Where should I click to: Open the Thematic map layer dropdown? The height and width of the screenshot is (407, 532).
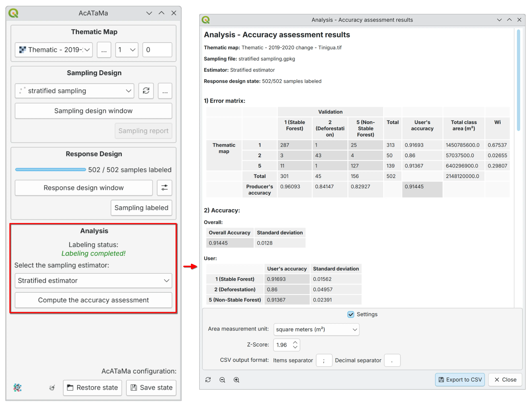click(x=54, y=50)
